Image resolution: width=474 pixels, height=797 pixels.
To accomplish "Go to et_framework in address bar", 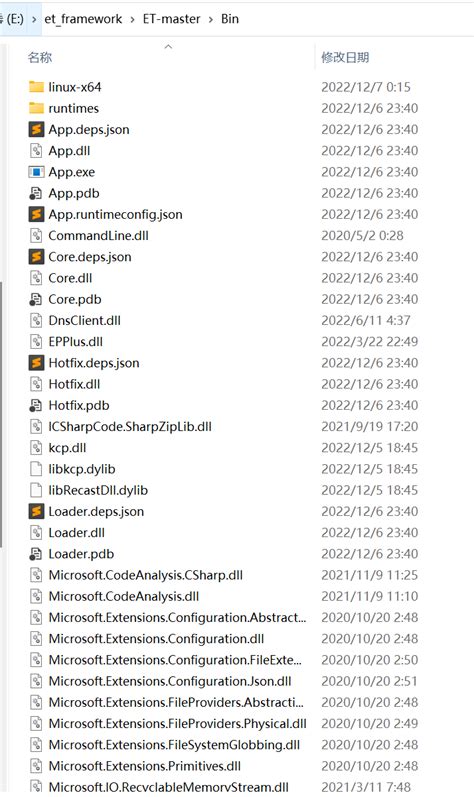I will click(x=83, y=19).
